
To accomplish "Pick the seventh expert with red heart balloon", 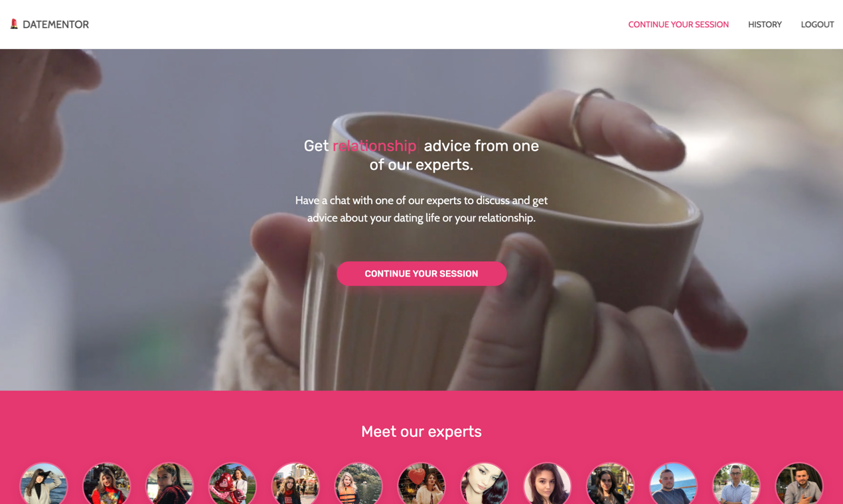I will tap(421, 484).
